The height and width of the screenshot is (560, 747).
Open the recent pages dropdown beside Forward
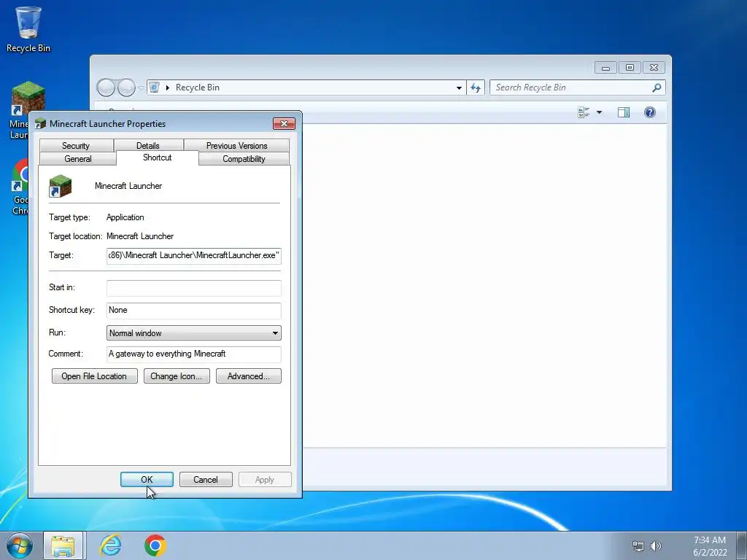(141, 88)
